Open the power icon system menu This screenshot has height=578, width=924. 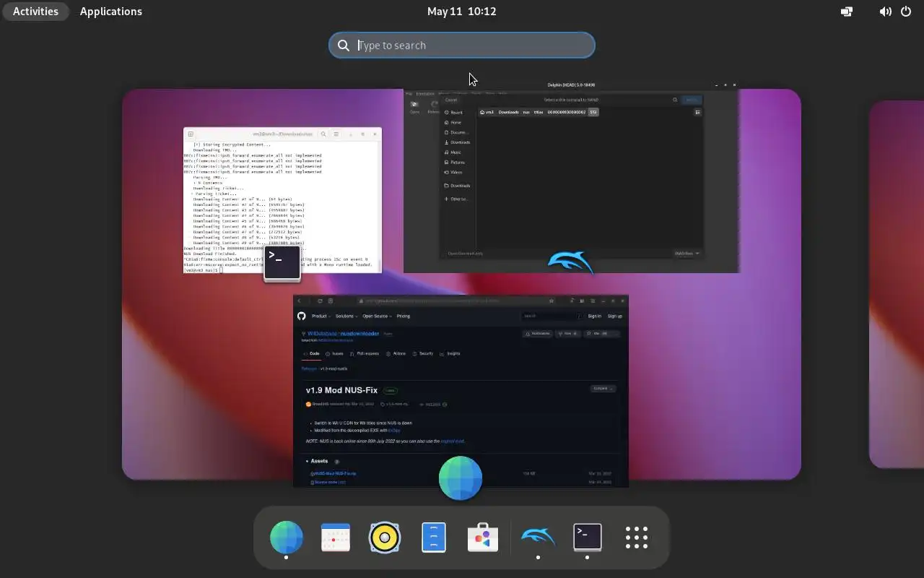pyautogui.click(x=906, y=12)
